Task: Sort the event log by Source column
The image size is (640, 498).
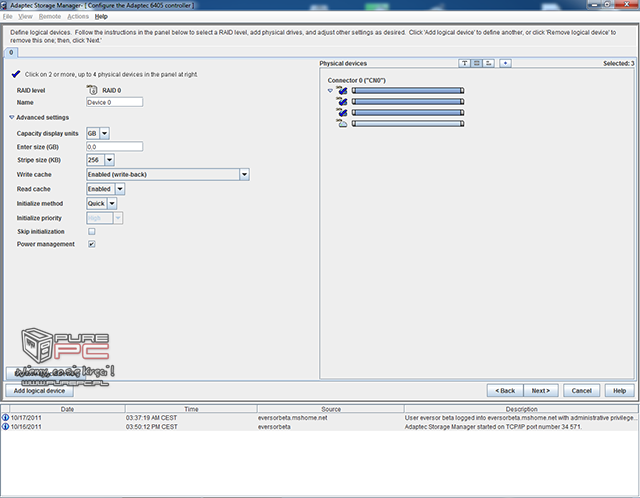Action: click(331, 409)
